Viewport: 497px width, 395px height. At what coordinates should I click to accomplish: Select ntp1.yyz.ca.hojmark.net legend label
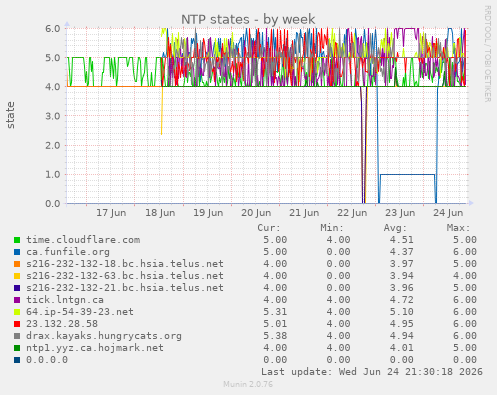tap(95, 348)
